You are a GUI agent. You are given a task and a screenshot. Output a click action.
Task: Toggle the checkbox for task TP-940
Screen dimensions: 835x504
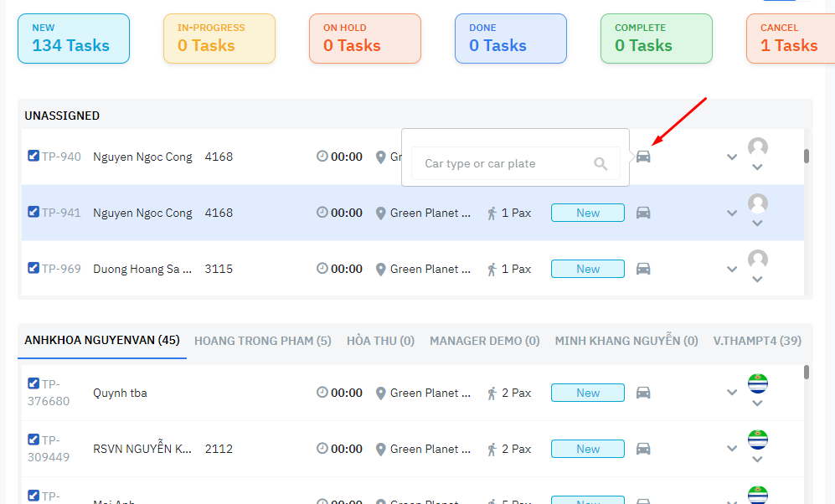click(x=34, y=156)
